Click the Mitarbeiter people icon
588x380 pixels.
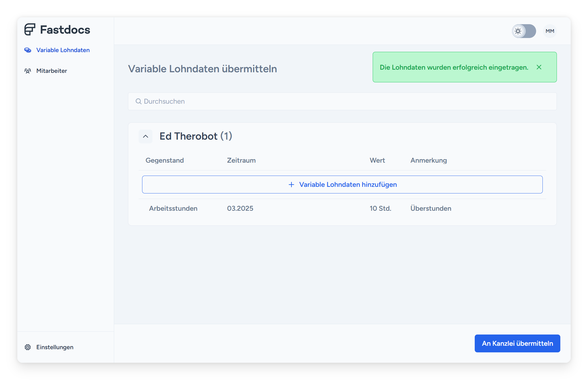pos(28,71)
